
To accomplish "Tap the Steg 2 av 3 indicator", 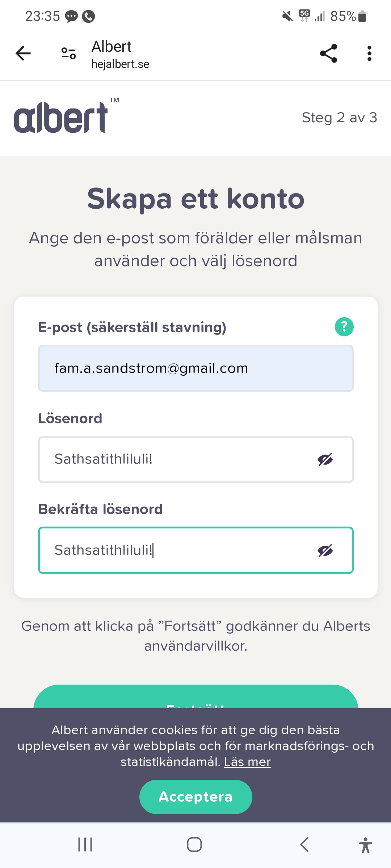I will click(x=339, y=118).
